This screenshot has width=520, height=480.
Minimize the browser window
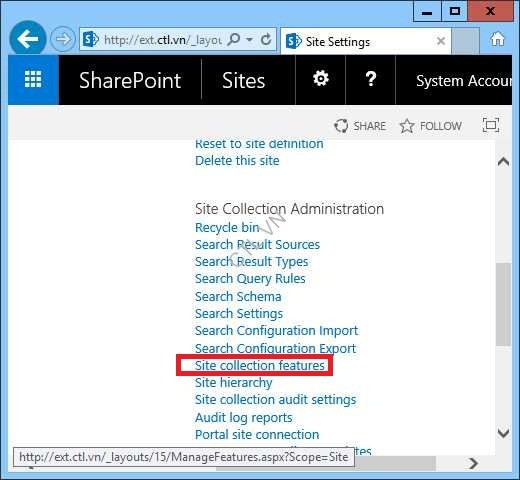427,12
